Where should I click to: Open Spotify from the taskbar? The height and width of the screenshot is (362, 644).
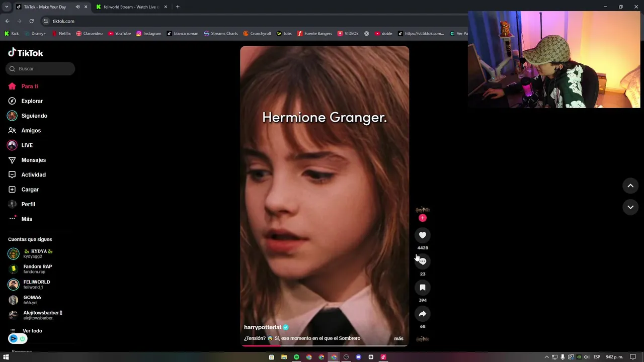click(x=296, y=357)
